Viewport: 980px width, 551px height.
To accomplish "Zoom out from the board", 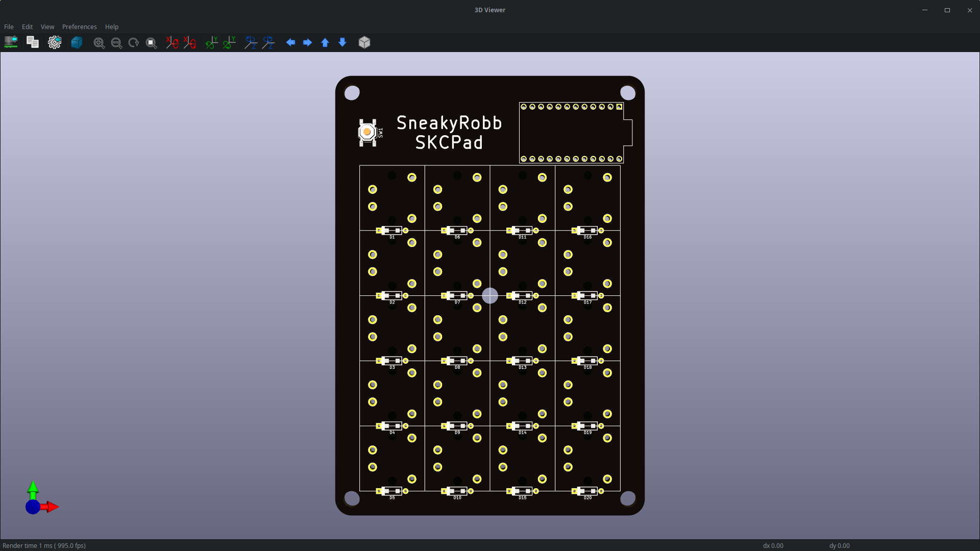I will 116,42.
